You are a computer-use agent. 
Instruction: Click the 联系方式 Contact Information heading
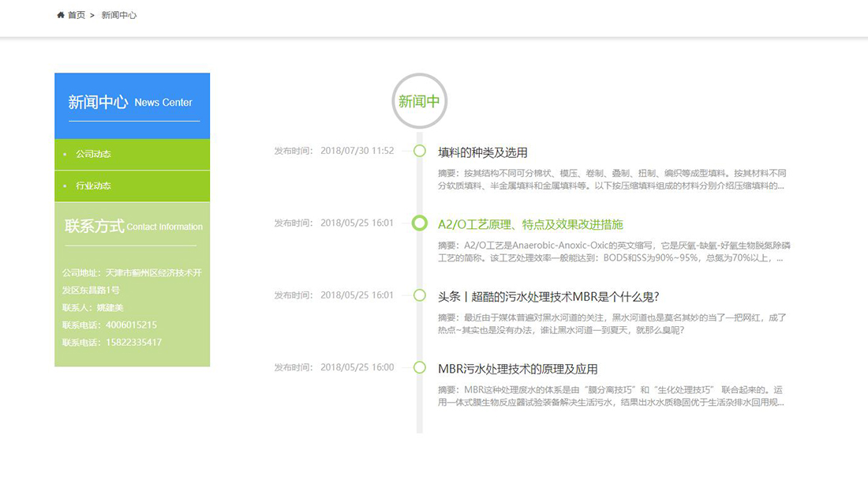click(x=133, y=226)
